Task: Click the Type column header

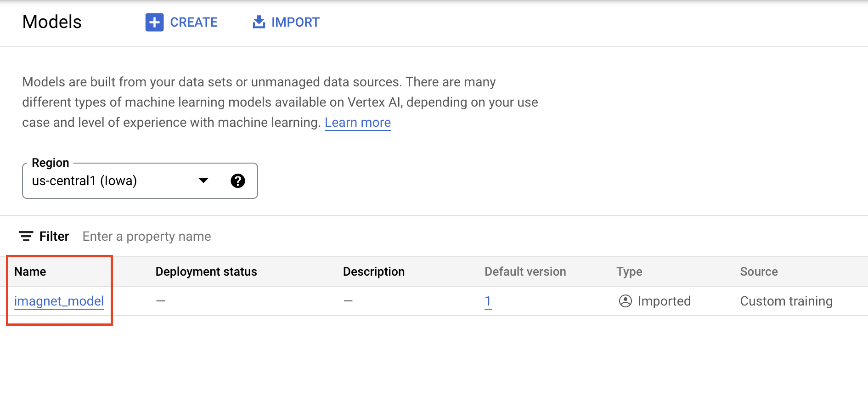Action: tap(629, 272)
